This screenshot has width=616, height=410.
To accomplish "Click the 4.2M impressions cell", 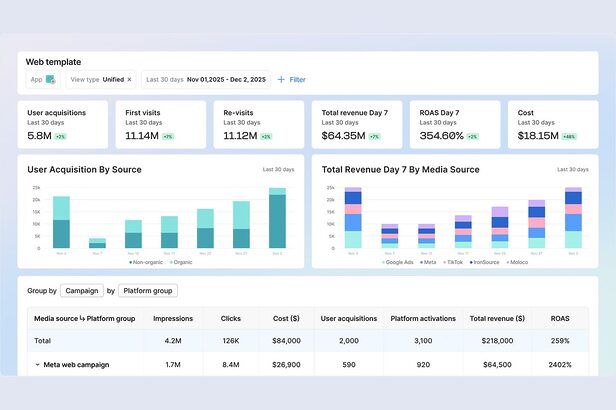I will click(173, 340).
